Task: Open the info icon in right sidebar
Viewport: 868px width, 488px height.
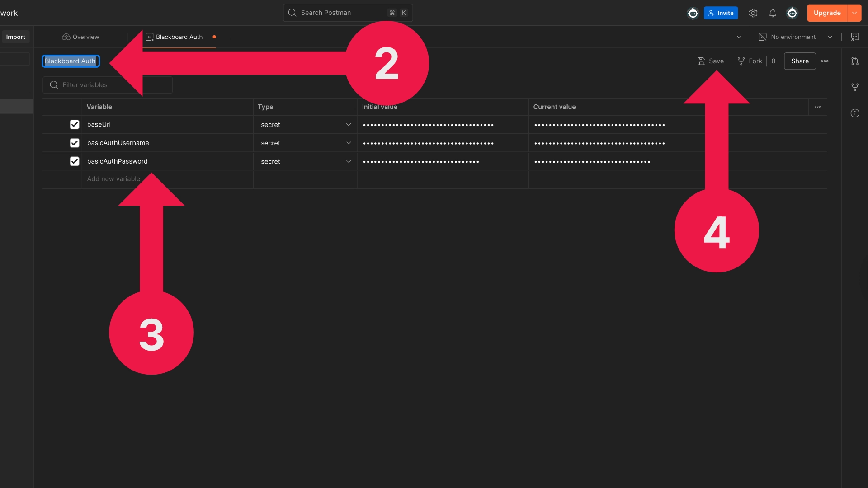Action: (854, 113)
